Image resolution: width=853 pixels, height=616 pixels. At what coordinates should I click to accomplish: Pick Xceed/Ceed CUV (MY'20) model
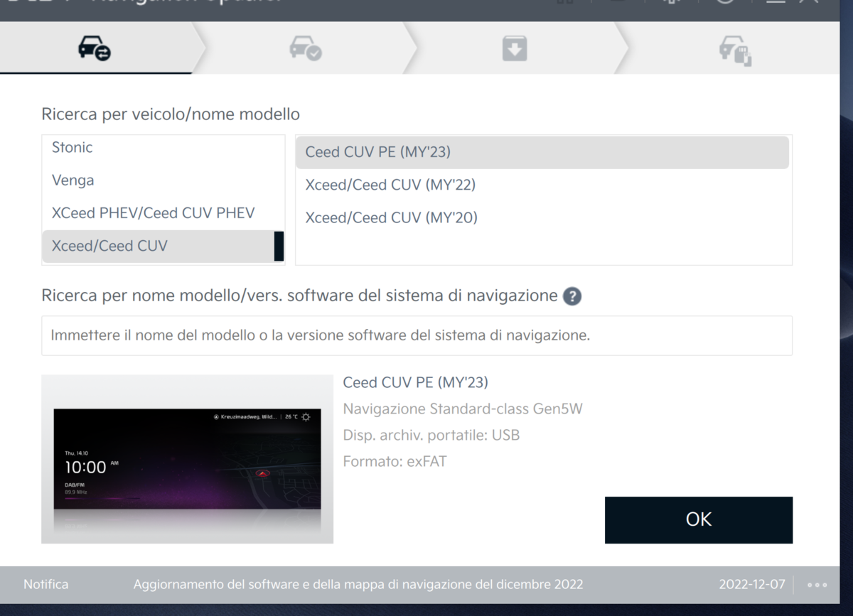click(542, 217)
